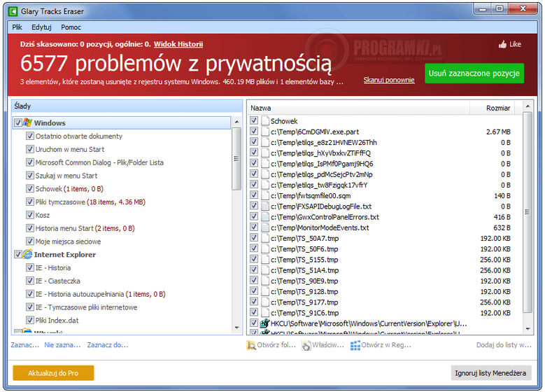Click file icon of MonitorModeEvents.txt

[x=265, y=227]
